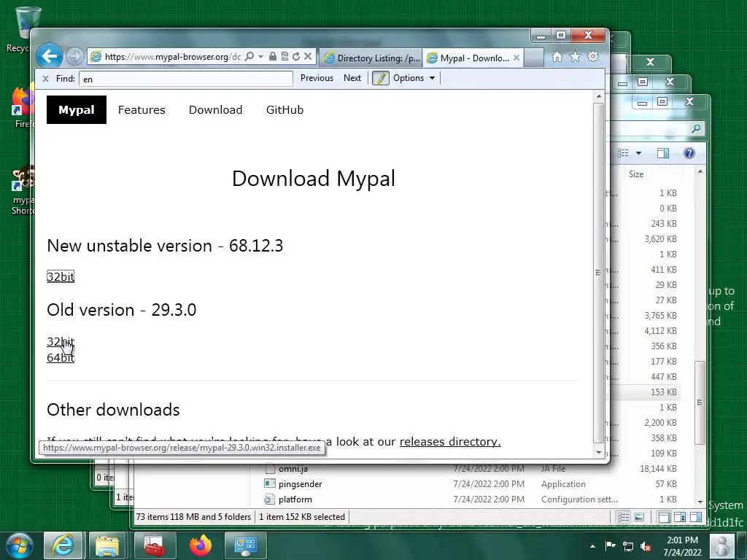Open Tools with the gear icon
The image size is (747, 560).
coord(593,57)
